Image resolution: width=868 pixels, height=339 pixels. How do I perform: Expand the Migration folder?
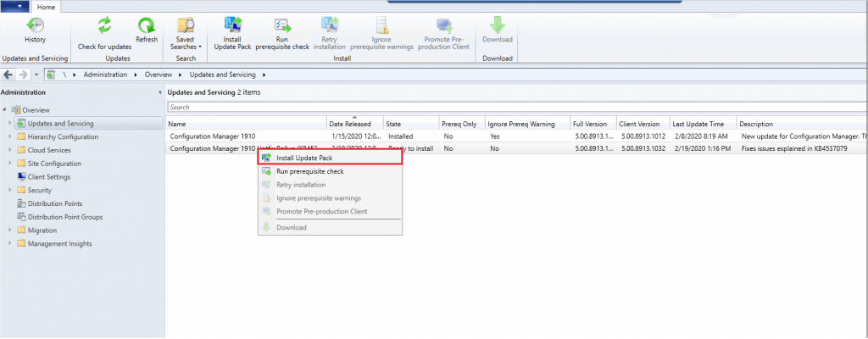10,230
